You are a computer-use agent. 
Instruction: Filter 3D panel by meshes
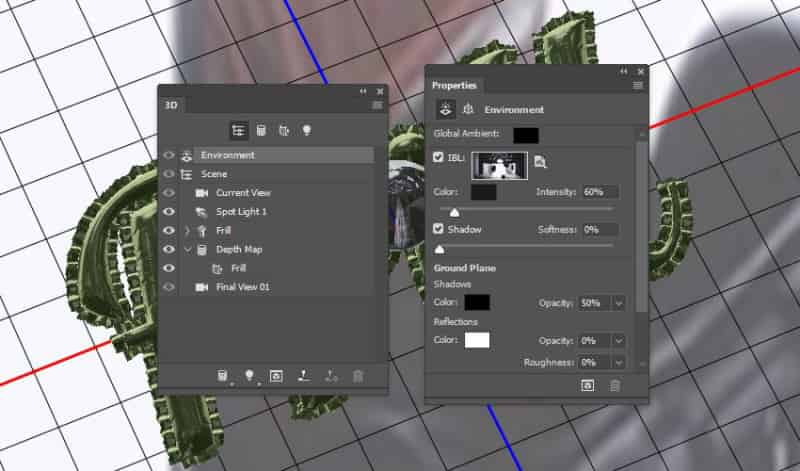[x=261, y=131]
